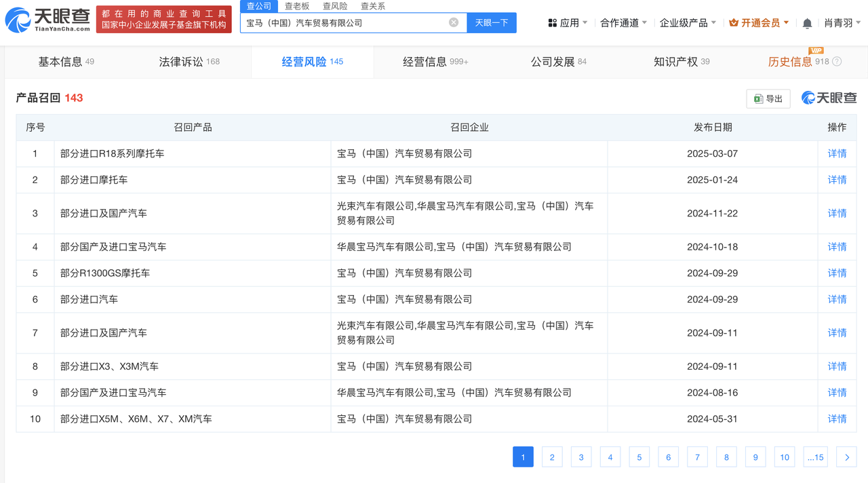This screenshot has height=483, width=868.
Task: Click the 产品召回 143 section title
Action: tap(49, 98)
